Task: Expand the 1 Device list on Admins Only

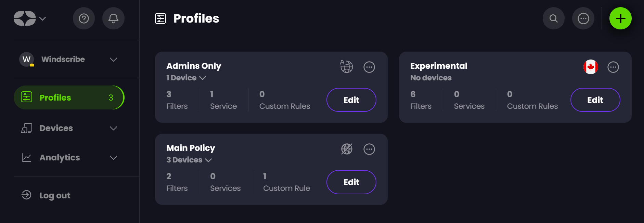Action: click(x=186, y=78)
